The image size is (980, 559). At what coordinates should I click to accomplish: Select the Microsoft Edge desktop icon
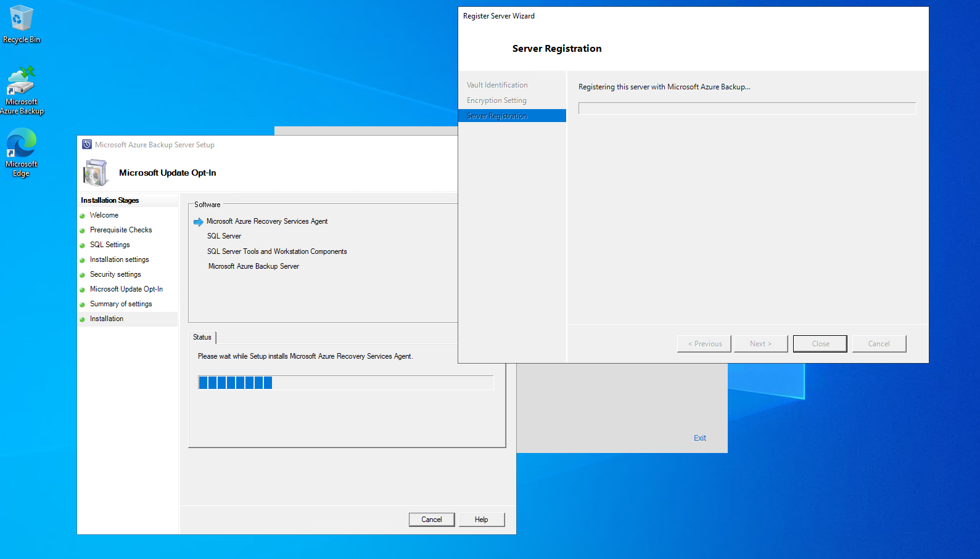click(22, 152)
